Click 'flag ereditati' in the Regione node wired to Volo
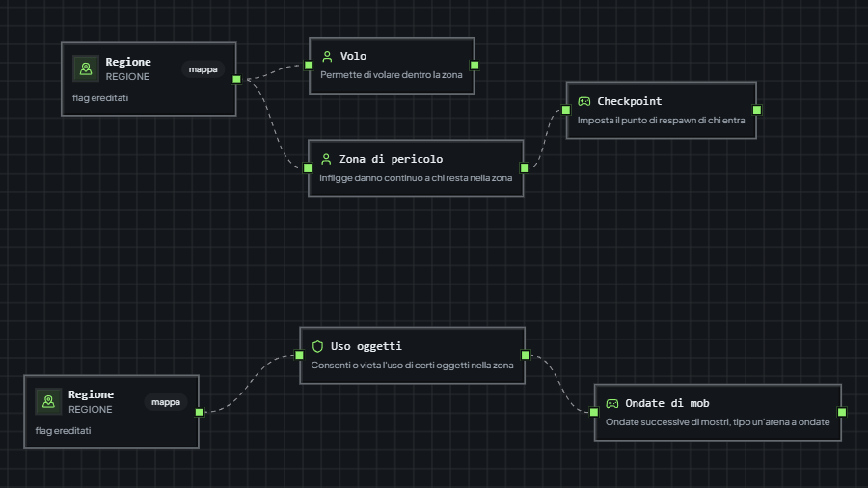This screenshot has width=868, height=488. tap(100, 98)
